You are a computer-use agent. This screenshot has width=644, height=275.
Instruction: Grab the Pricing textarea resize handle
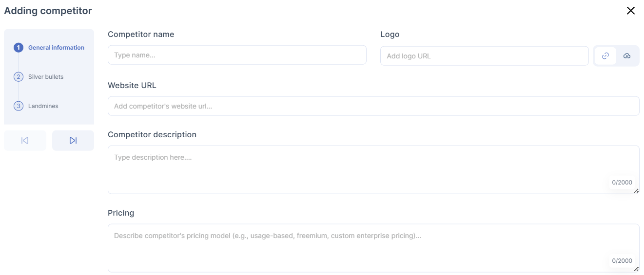pos(637,269)
